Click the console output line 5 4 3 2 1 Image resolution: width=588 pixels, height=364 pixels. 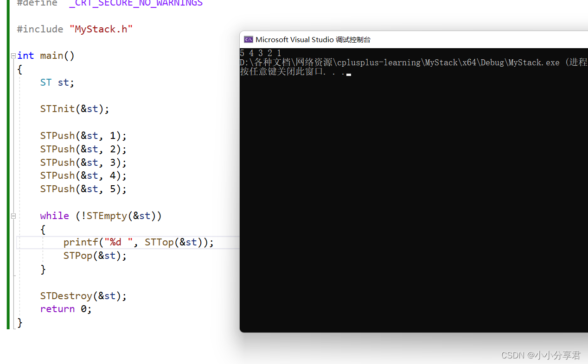click(261, 53)
